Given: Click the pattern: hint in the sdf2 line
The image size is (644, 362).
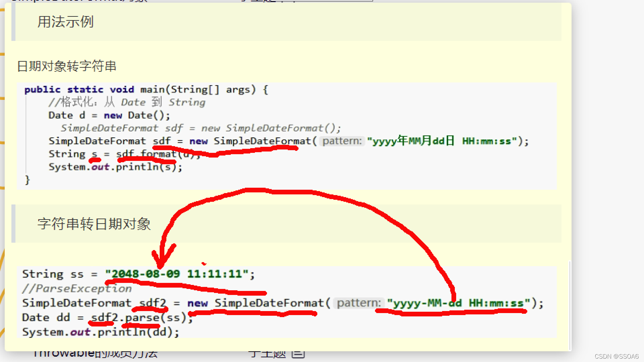Looking at the screenshot, I should (359, 303).
